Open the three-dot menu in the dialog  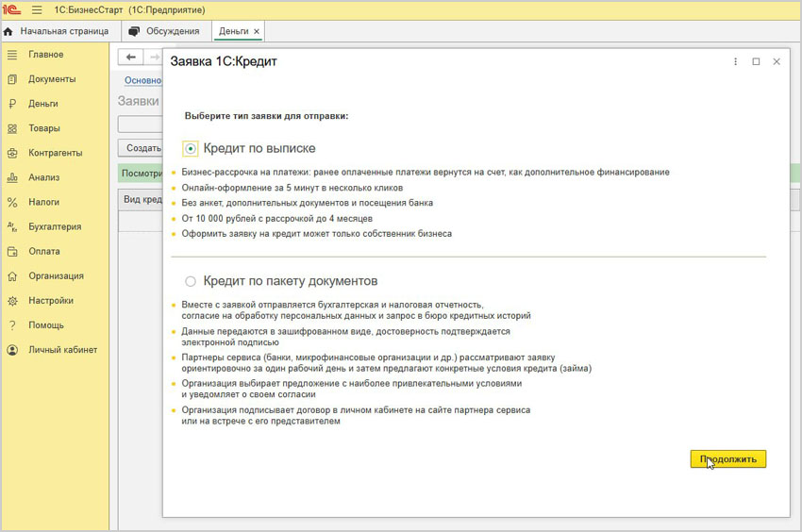click(x=736, y=61)
